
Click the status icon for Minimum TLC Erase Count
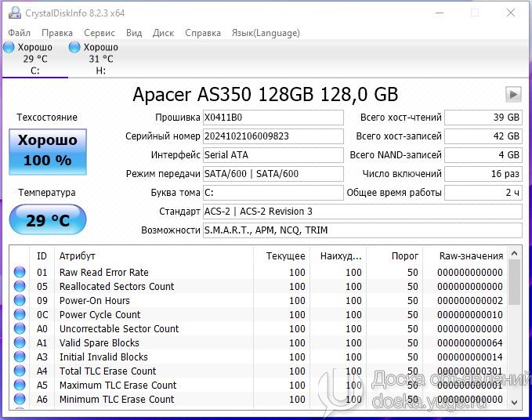pyautogui.click(x=20, y=399)
